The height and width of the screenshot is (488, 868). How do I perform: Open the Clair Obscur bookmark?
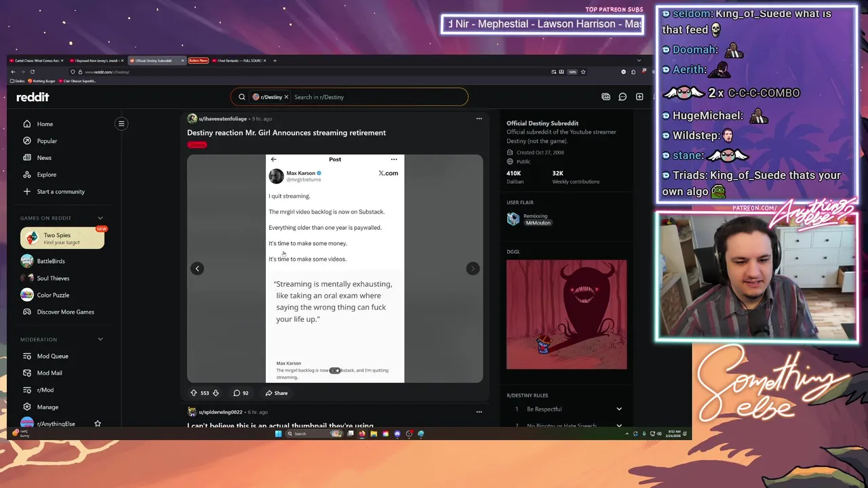click(78, 81)
